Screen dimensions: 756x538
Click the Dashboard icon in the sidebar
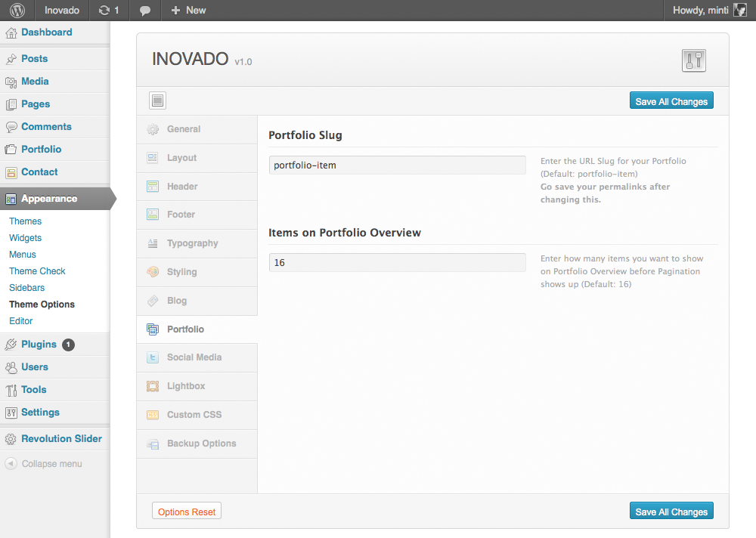tap(11, 32)
